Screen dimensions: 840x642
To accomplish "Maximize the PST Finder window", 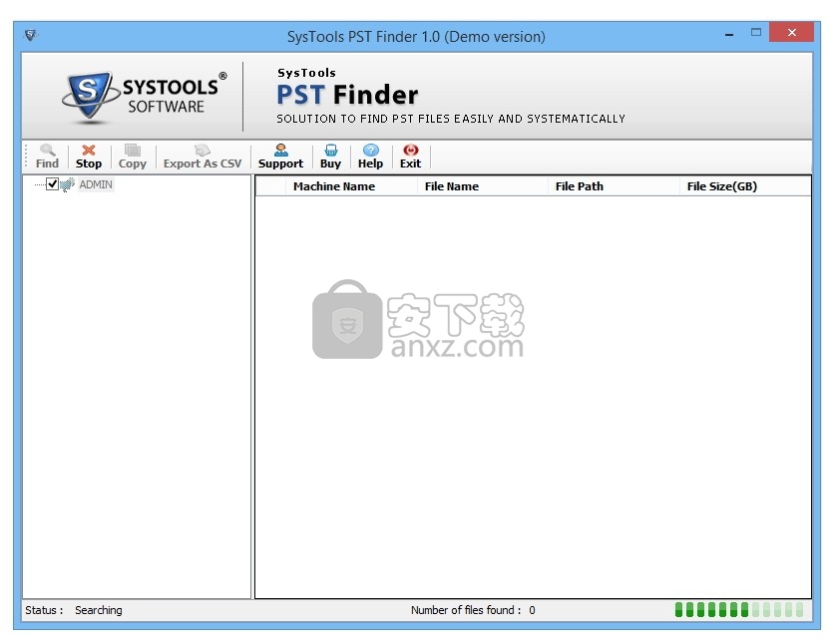I will coord(756,33).
